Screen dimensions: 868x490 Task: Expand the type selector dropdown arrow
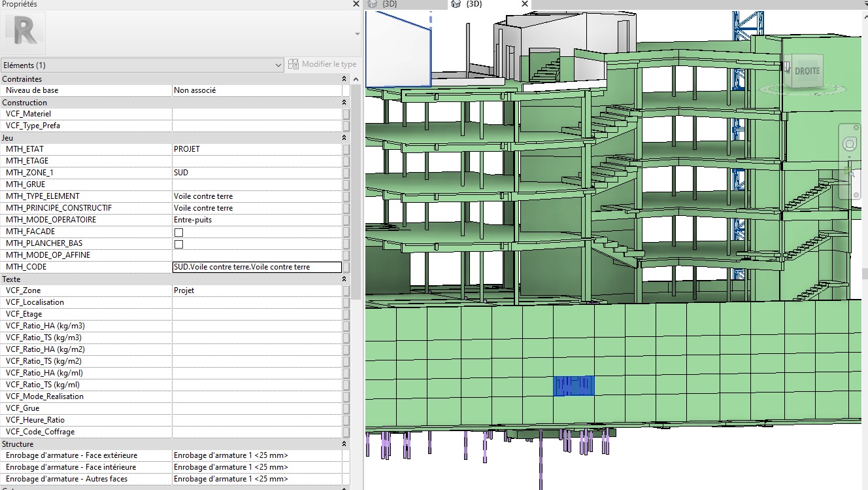point(357,33)
